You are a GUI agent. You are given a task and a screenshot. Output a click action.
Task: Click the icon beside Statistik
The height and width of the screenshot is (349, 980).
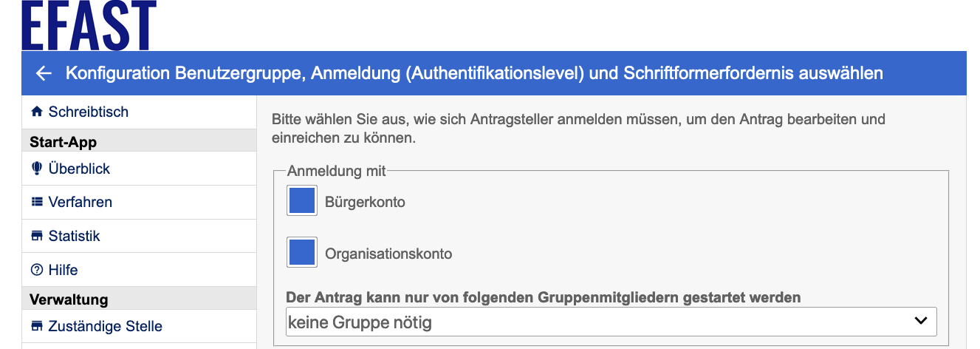(37, 237)
